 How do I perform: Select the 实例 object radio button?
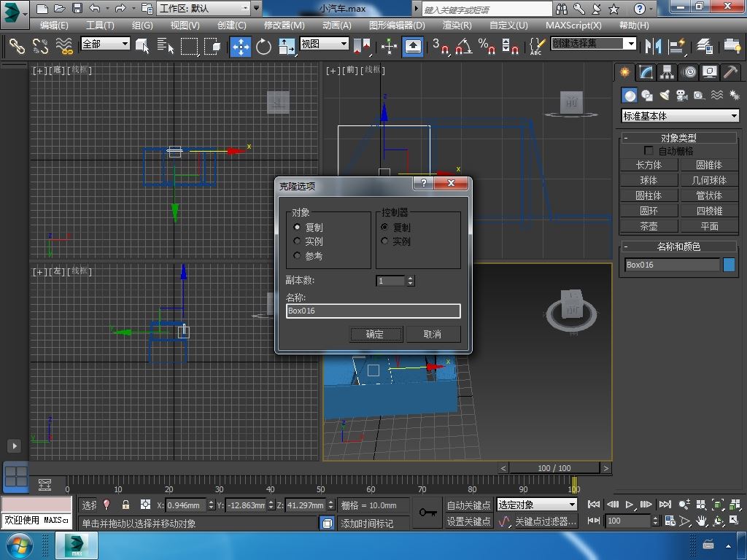point(298,241)
